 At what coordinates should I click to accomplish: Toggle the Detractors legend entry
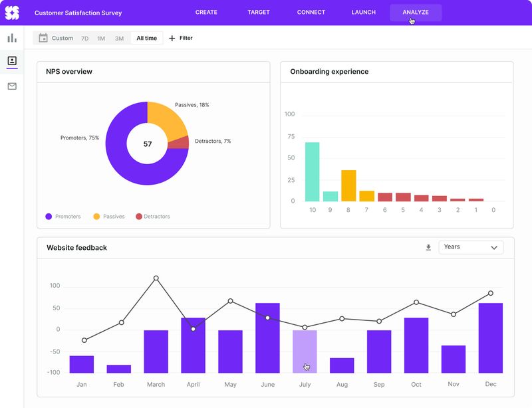[x=153, y=217]
